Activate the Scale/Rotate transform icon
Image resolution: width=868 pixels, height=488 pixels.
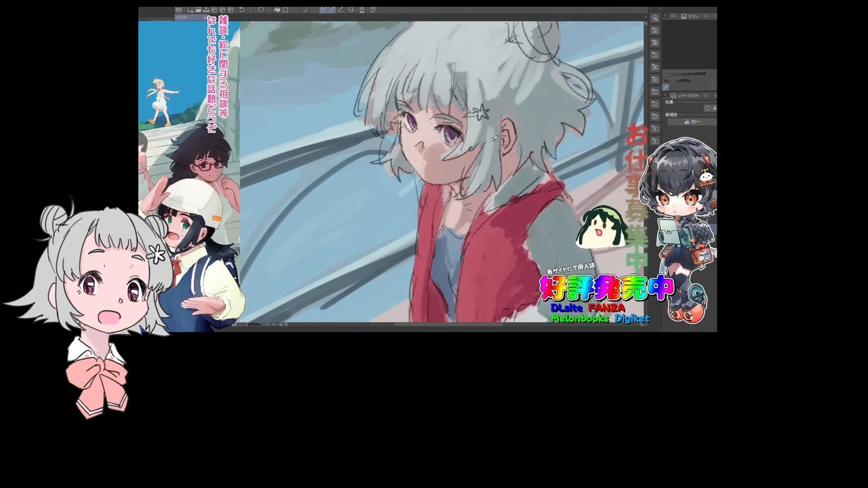click(x=285, y=10)
